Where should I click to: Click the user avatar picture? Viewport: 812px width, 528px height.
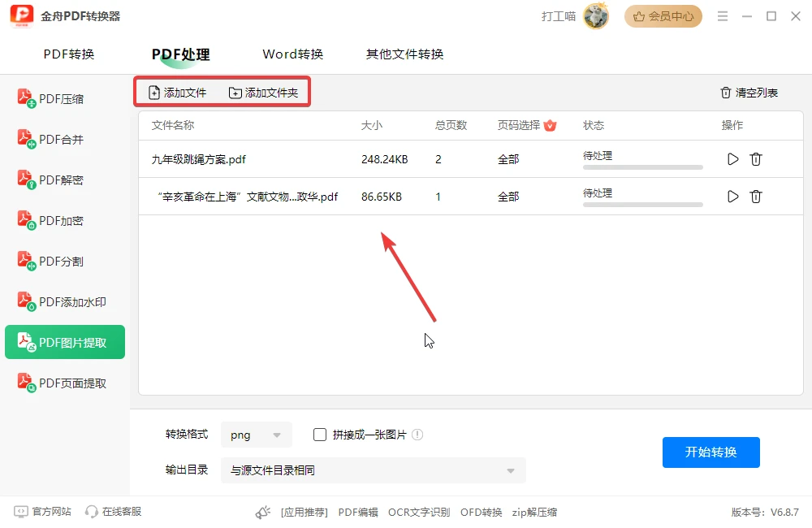point(595,16)
